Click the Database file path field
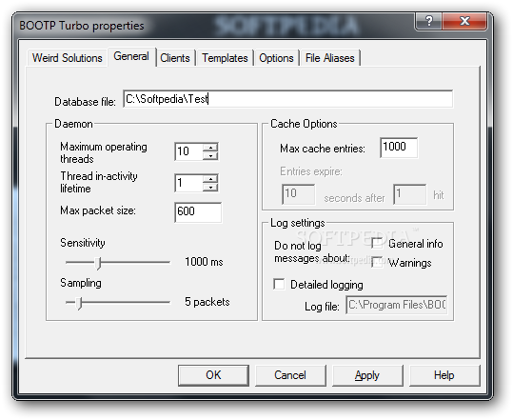Viewport: 513px width, 420px height. click(x=287, y=99)
